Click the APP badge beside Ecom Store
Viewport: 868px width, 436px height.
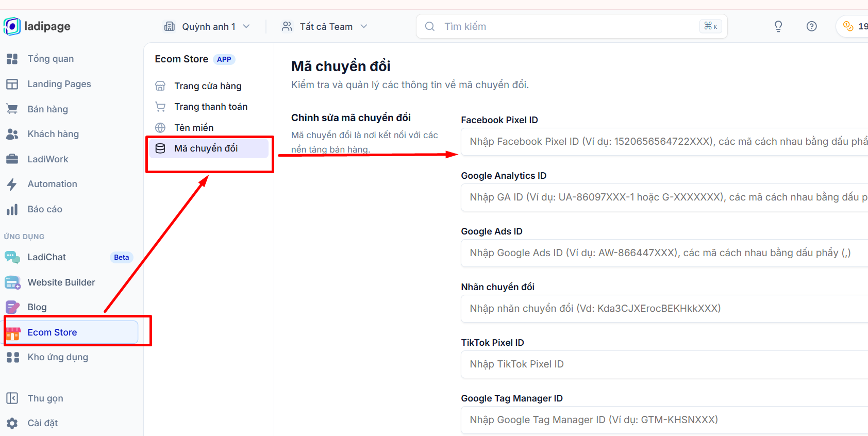224,59
